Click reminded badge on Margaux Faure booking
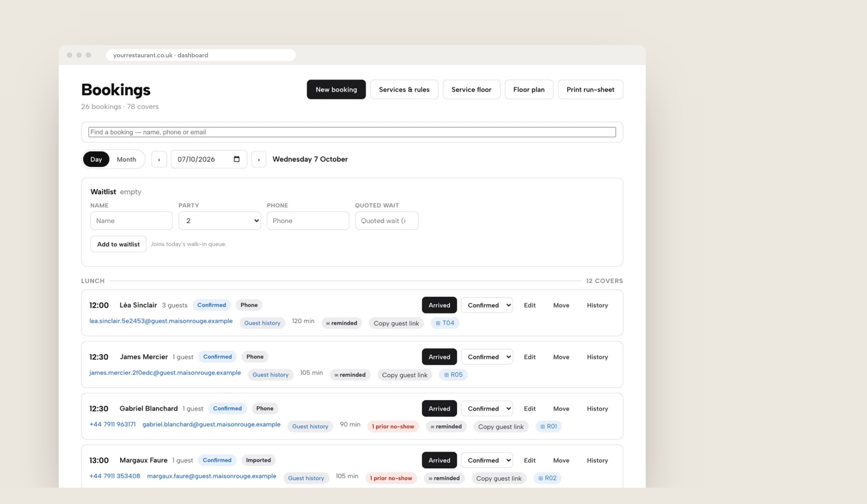 (444, 478)
